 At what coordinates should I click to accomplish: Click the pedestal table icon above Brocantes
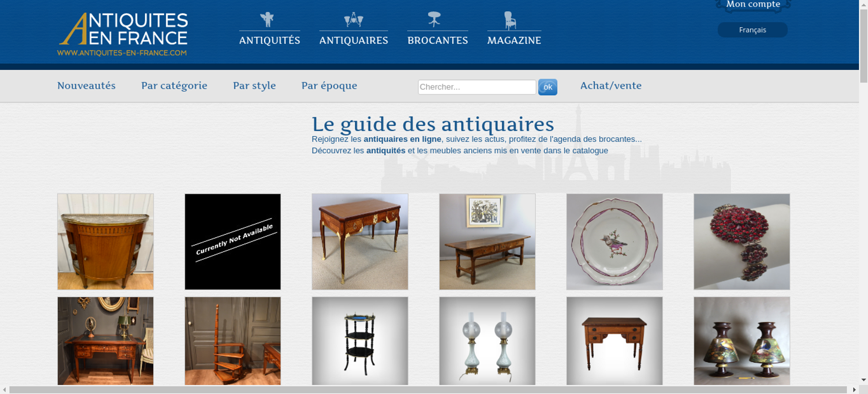point(434,19)
